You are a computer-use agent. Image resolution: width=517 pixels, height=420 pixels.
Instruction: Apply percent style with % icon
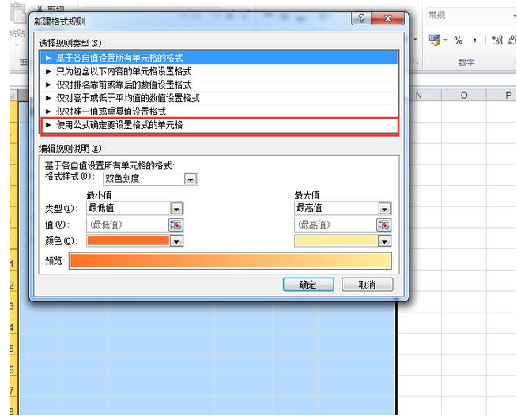[458, 40]
